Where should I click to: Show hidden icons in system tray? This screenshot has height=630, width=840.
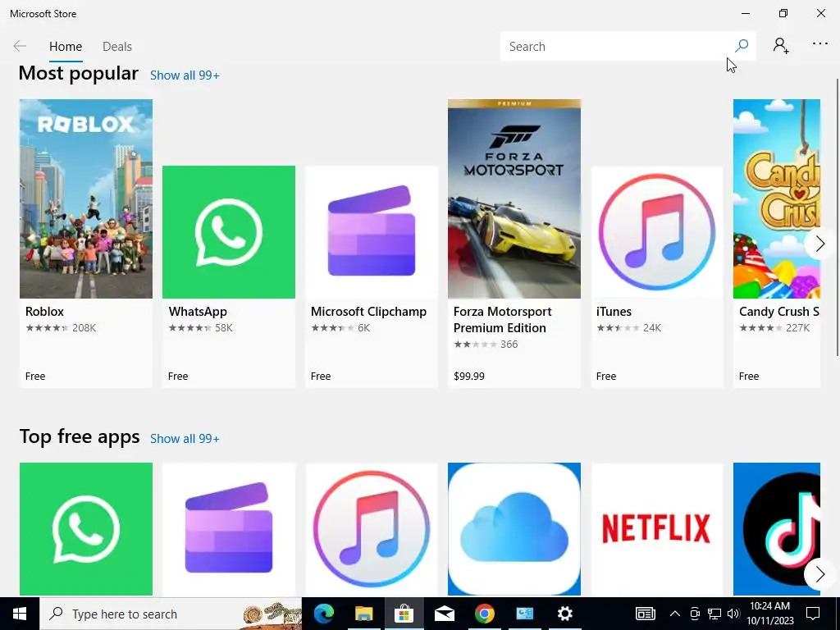(675, 614)
